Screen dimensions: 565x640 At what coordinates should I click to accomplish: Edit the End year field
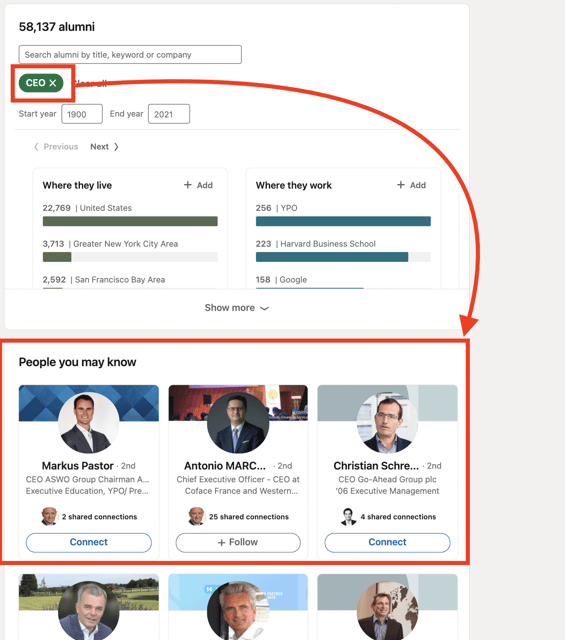169,114
